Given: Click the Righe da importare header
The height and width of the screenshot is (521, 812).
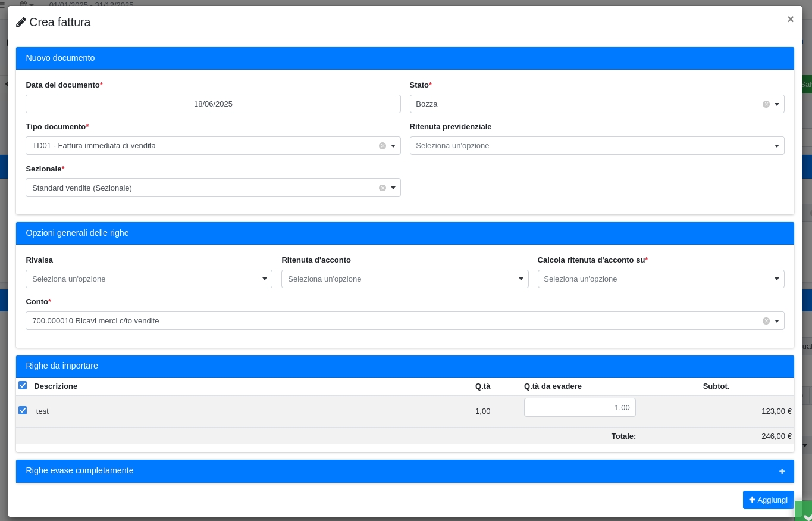Looking at the screenshot, I should tap(405, 366).
